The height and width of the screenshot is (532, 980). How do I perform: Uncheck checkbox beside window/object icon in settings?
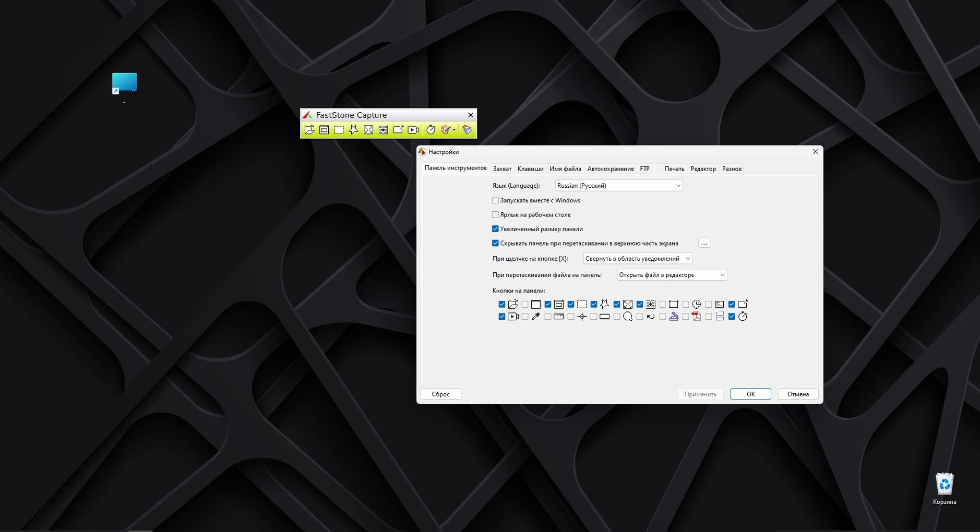[548, 305]
